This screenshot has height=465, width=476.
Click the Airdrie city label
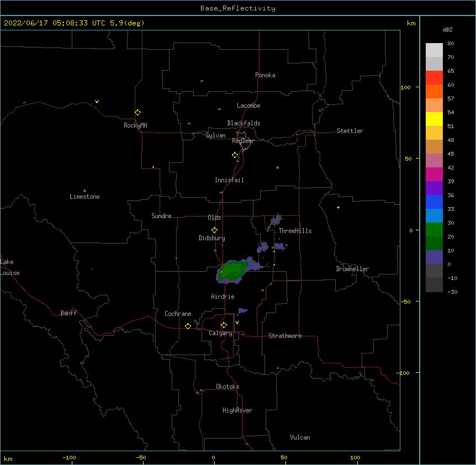pos(223,297)
